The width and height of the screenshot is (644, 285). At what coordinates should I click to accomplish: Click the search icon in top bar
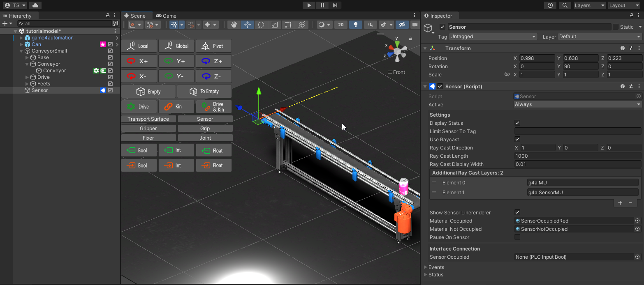[x=565, y=5]
